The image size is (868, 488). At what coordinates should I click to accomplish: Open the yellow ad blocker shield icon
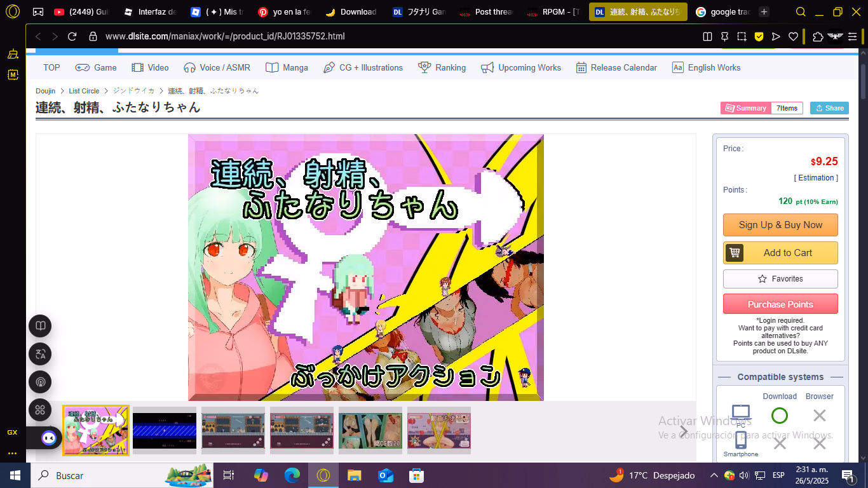pyautogui.click(x=759, y=37)
